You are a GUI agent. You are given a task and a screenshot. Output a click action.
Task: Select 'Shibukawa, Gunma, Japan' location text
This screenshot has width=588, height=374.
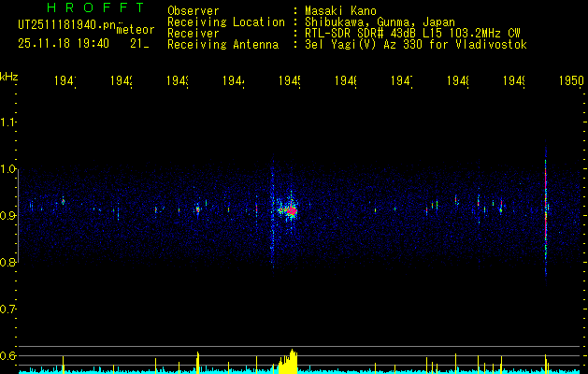tap(380, 22)
